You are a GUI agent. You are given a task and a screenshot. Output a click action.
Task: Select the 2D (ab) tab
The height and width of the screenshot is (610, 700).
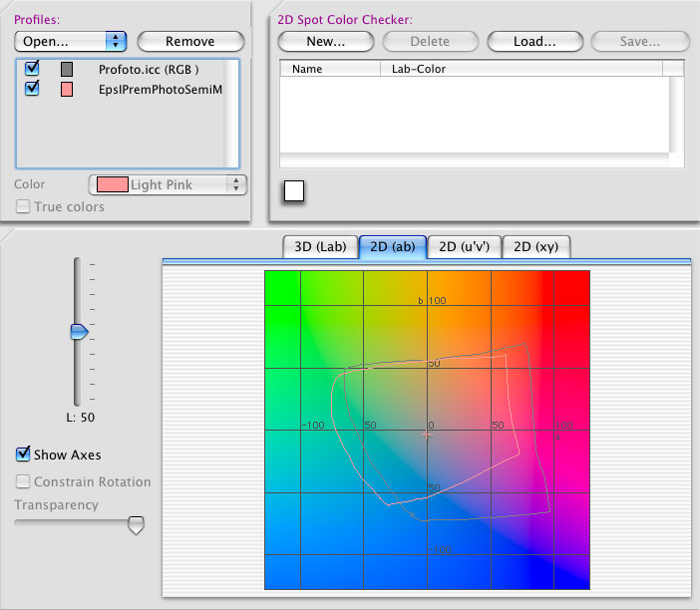(393, 247)
